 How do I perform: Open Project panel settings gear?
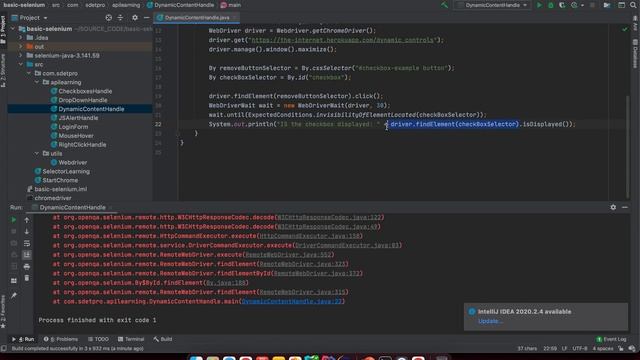pyautogui.click(x=135, y=18)
